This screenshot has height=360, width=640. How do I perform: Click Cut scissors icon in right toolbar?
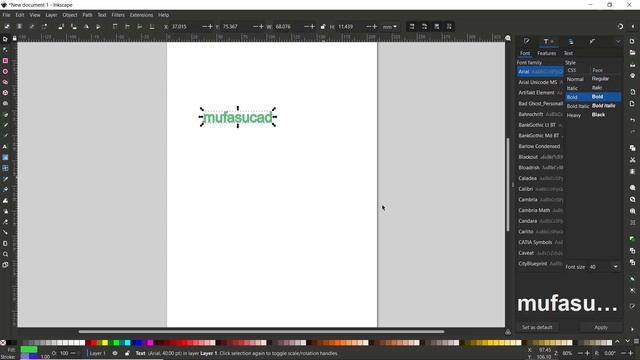coord(632,160)
